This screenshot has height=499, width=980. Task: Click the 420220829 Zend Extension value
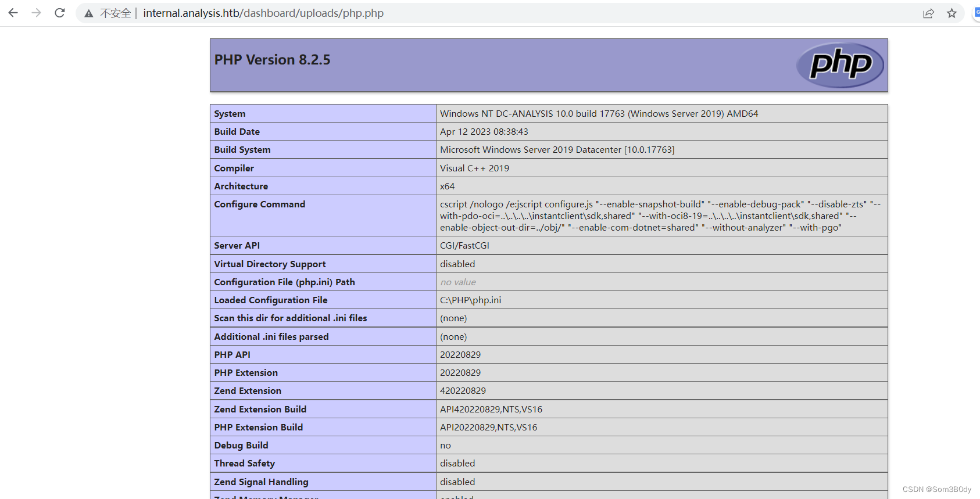463,391
